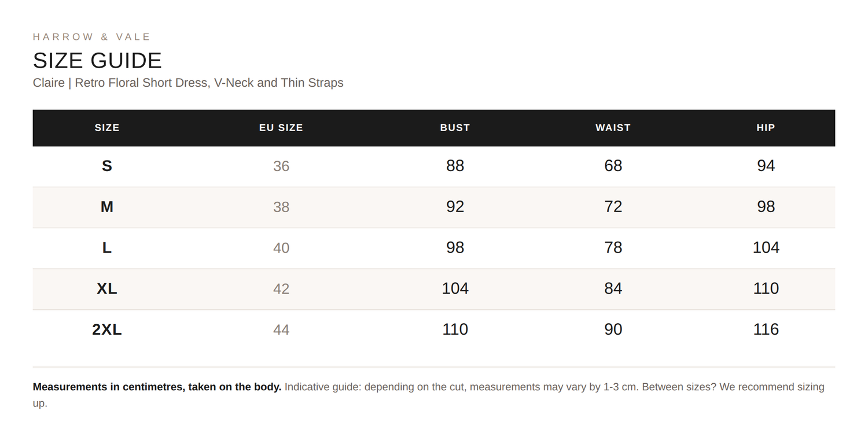
Task: Click waist value 68 in S row
Action: click(x=613, y=166)
